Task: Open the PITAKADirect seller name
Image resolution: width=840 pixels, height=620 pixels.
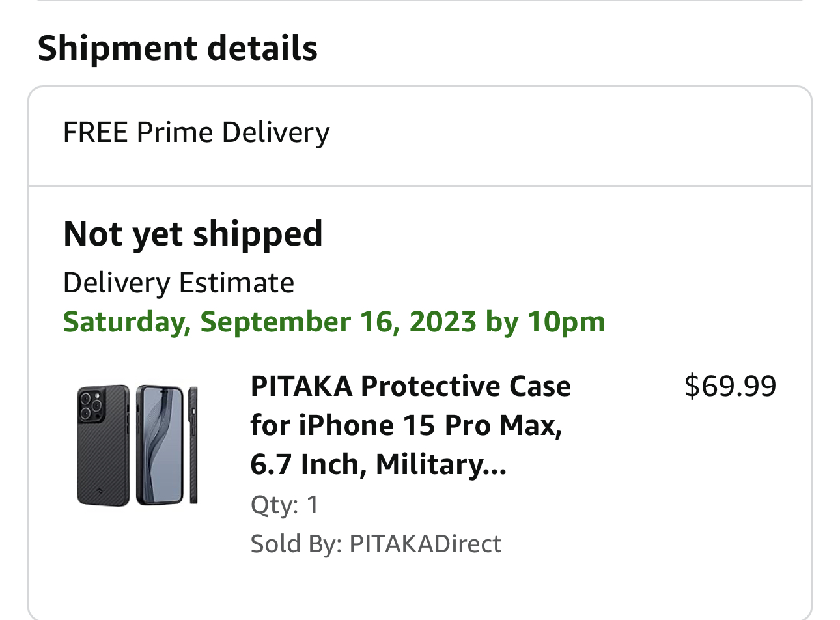Action: (x=425, y=544)
